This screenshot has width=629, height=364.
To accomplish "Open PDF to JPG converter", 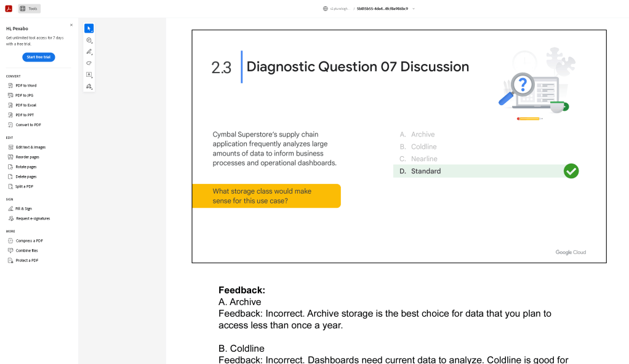I will pos(24,95).
